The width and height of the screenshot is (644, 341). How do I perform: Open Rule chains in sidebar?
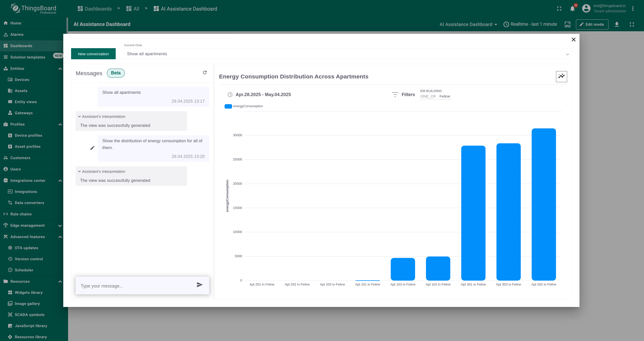click(21, 214)
